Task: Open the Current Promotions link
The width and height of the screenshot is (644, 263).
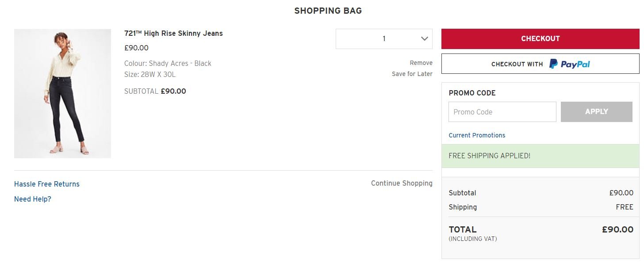Action: coord(477,135)
